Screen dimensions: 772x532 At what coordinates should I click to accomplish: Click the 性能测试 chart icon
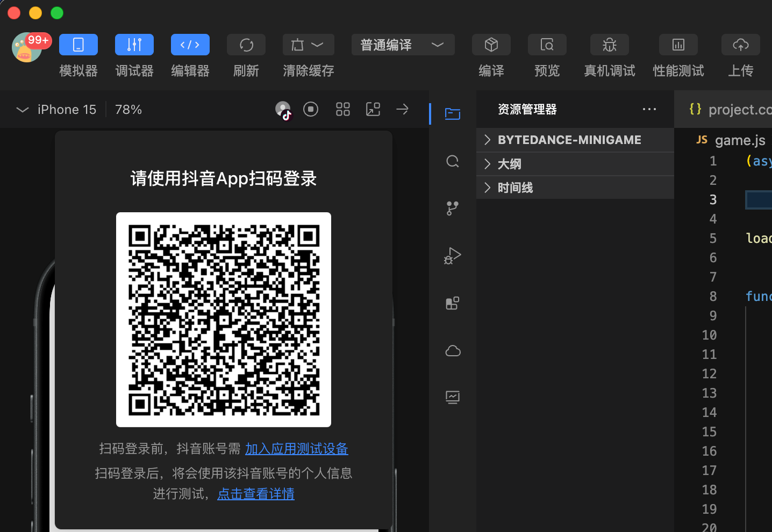678,45
